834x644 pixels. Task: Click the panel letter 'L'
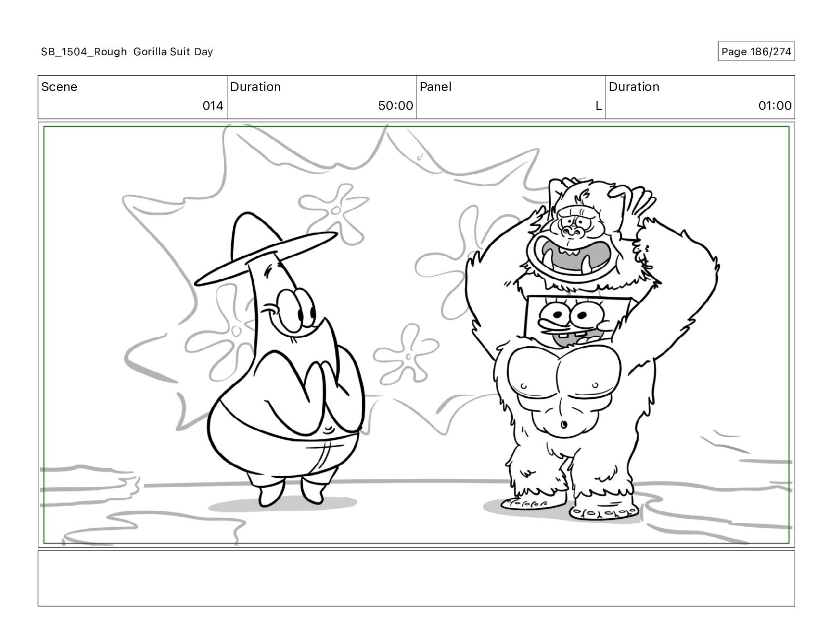(x=599, y=106)
